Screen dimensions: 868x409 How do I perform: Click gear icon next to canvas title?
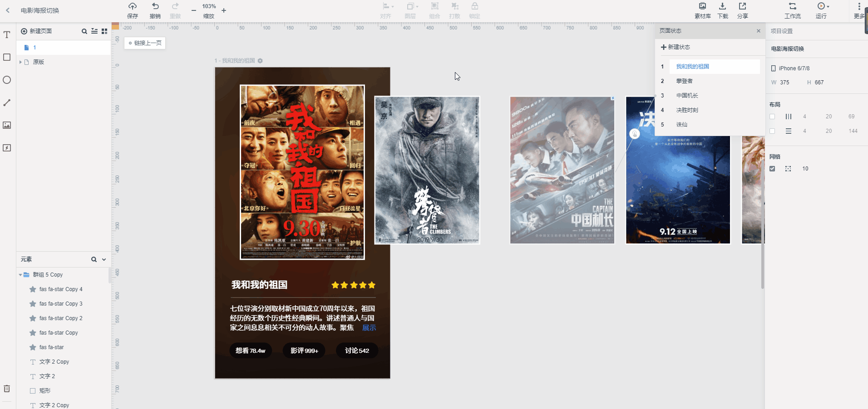click(260, 61)
